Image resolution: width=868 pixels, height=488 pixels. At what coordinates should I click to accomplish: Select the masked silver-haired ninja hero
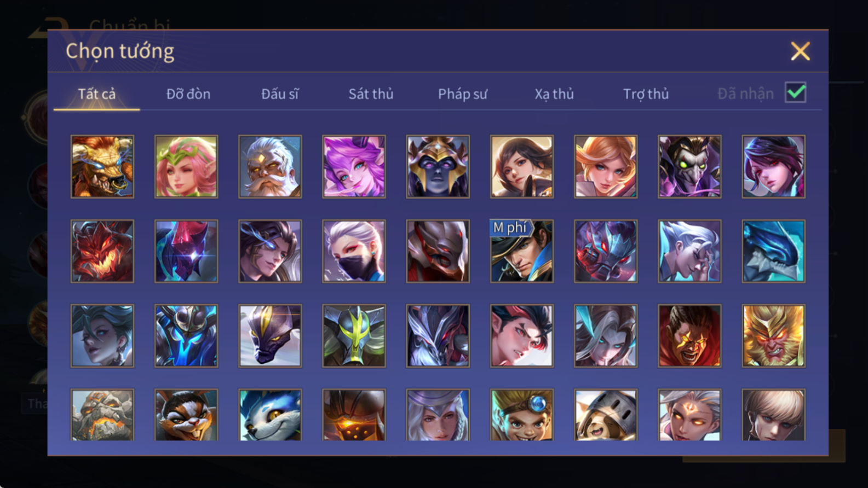[x=354, y=251]
